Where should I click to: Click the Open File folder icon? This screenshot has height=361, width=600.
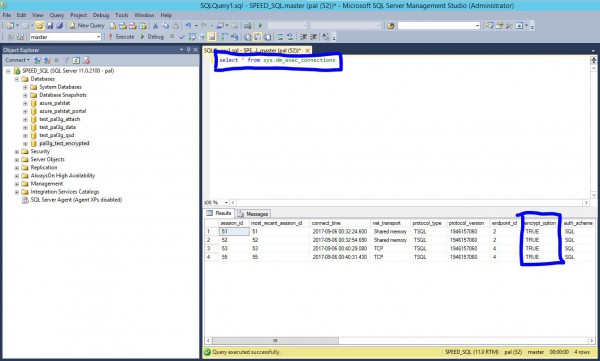[x=39, y=26]
